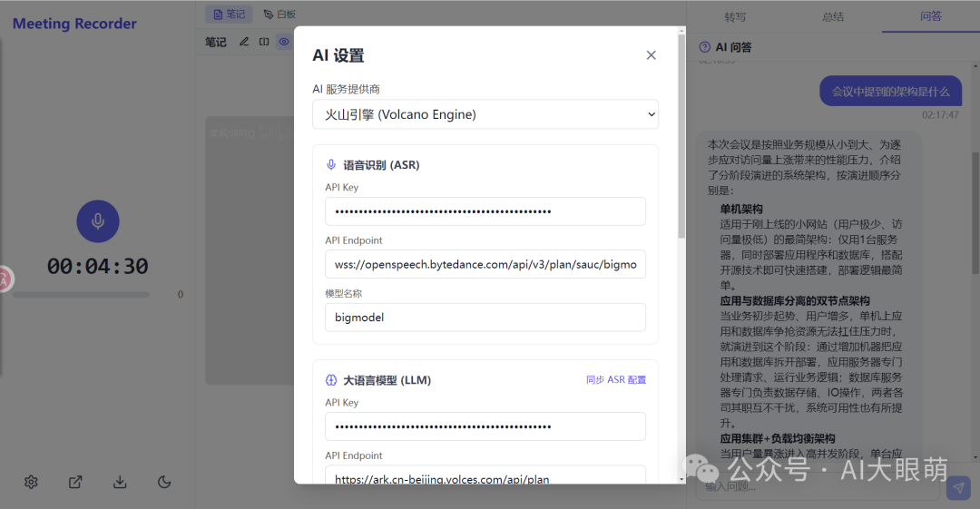The image size is (980, 509).
Task: Click the 同步 ASR 配置 link
Action: click(616, 379)
